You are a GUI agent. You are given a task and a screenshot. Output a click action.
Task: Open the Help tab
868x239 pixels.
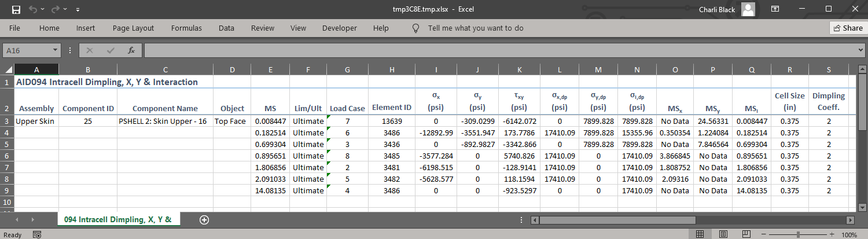pyautogui.click(x=381, y=28)
